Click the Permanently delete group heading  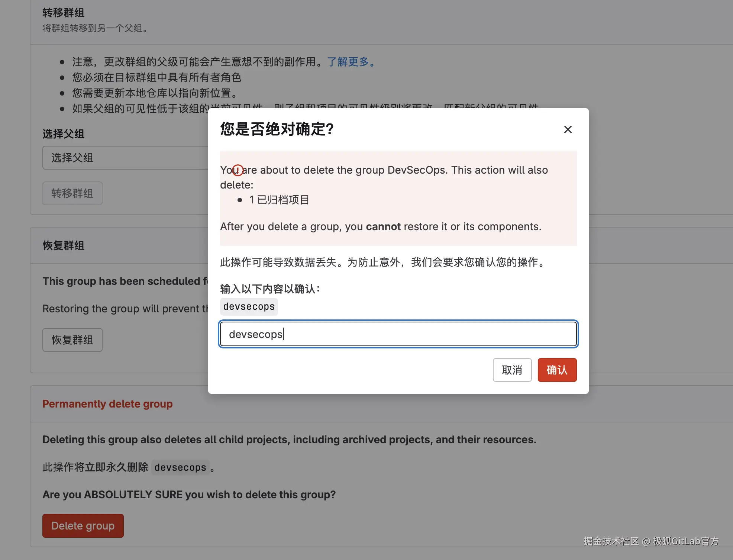(x=107, y=404)
